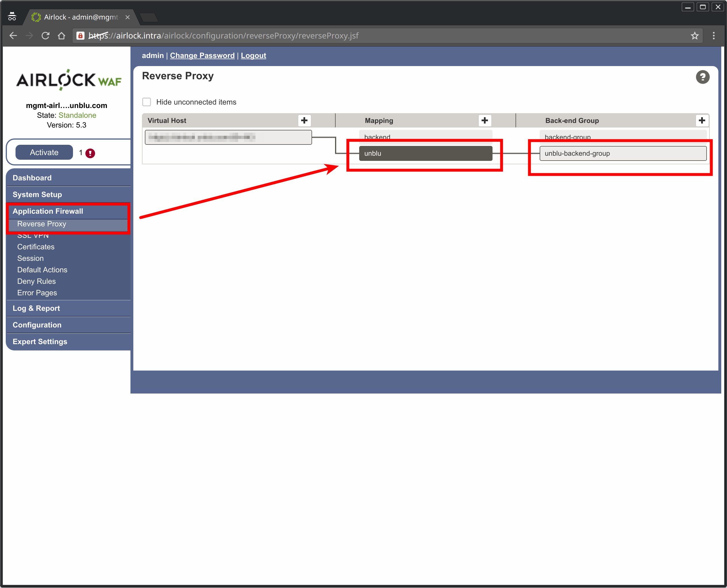Go to browser home page icon
The image size is (727, 588).
(x=61, y=36)
